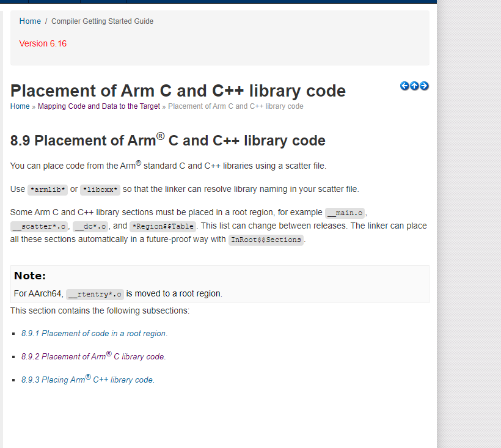501x448 pixels.
Task: Go up one level arrow icon
Action: [x=414, y=86]
